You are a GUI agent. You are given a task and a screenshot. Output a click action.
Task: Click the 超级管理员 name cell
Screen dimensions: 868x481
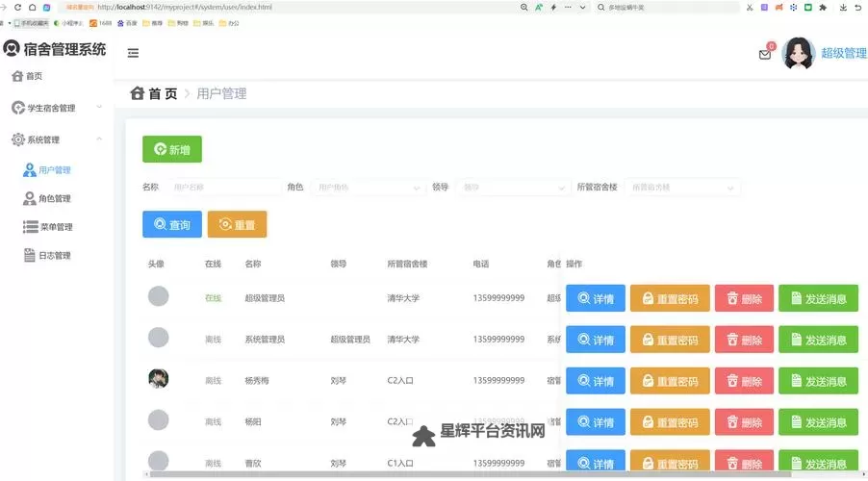(265, 298)
